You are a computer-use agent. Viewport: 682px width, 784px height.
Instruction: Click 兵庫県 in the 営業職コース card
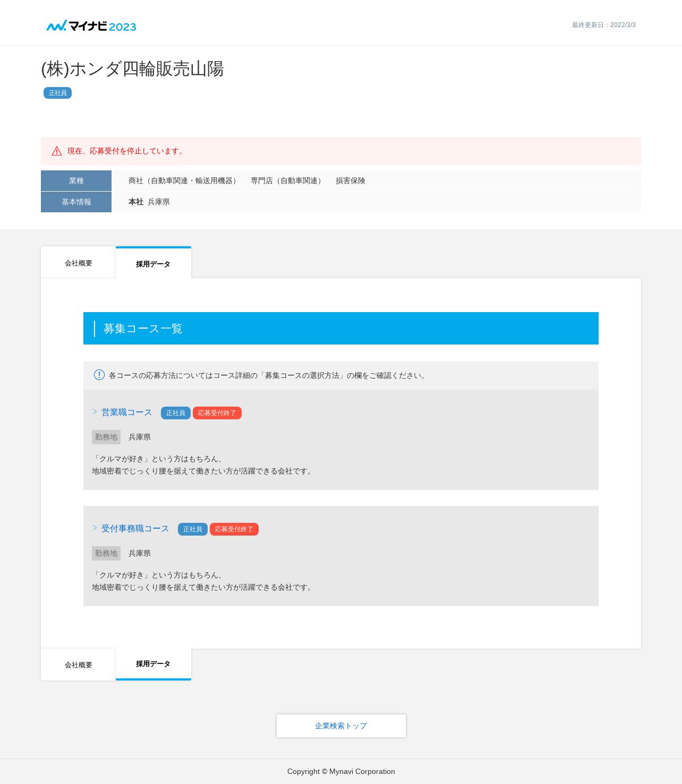(x=140, y=437)
